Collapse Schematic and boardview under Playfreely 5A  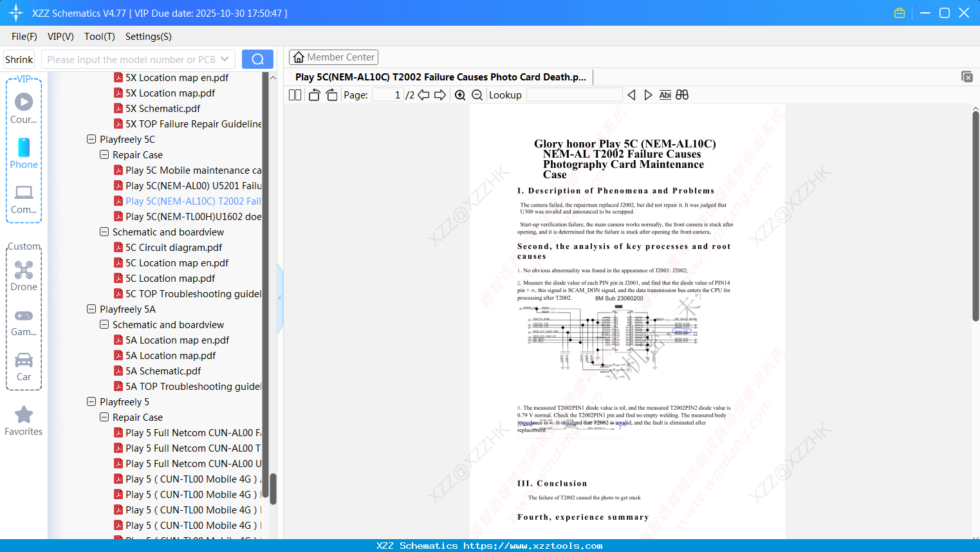[x=104, y=324]
